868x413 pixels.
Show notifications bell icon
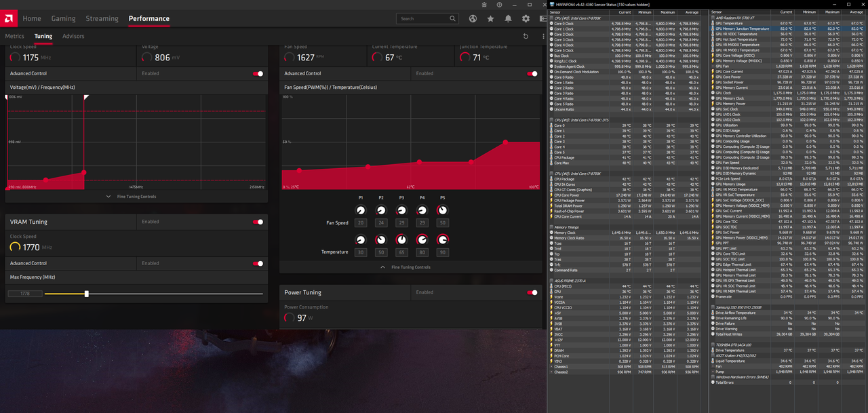(508, 19)
